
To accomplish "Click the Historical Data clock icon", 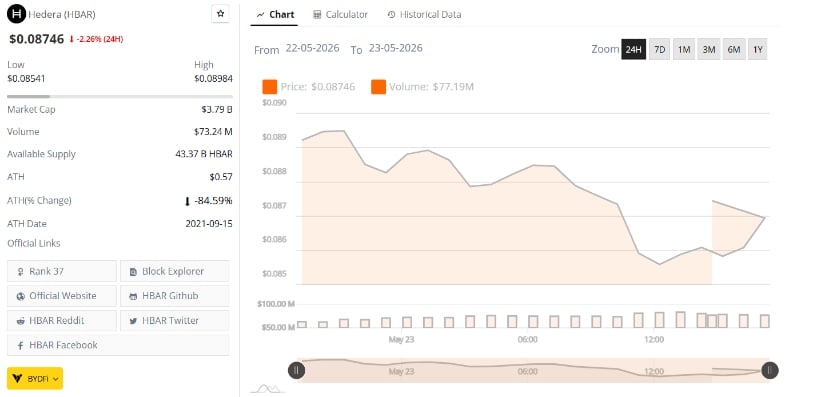I will click(391, 15).
